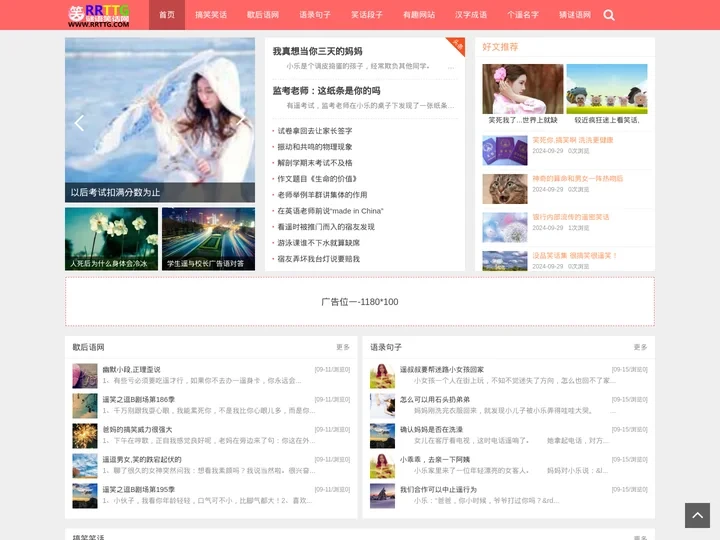This screenshot has width=720, height=540.
Task: Open recommended article 笑死你,搞笑啊 洗洗更健康
Action: (x=573, y=140)
